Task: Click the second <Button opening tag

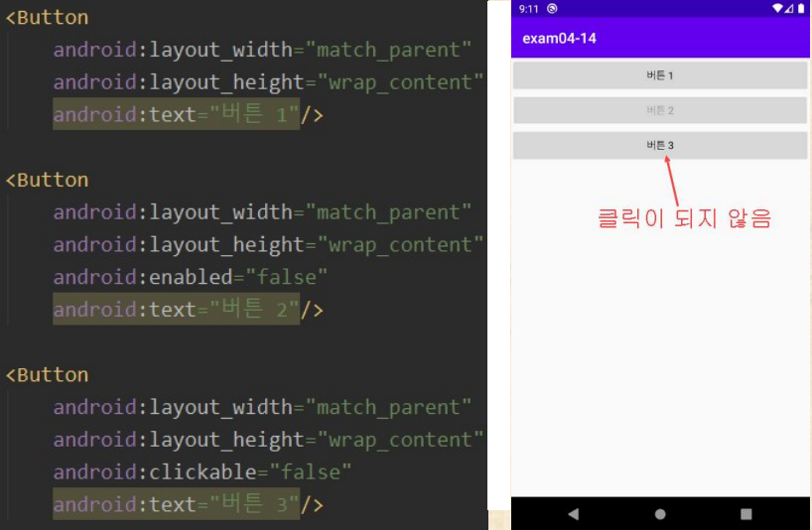Action: pos(47,180)
